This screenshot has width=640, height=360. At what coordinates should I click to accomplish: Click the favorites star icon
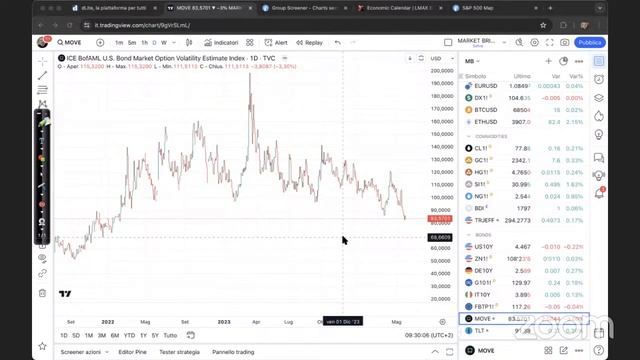pyautogui.click(x=42, y=346)
